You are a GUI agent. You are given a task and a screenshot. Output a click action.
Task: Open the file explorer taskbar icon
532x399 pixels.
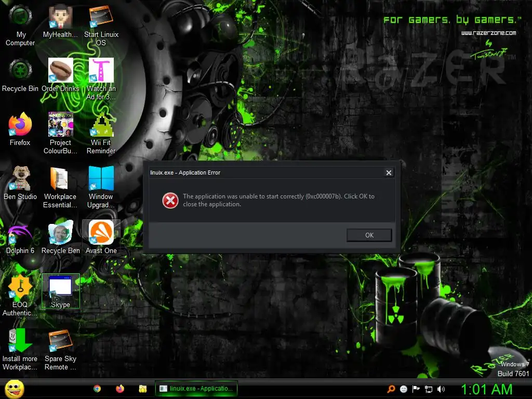[143, 389]
